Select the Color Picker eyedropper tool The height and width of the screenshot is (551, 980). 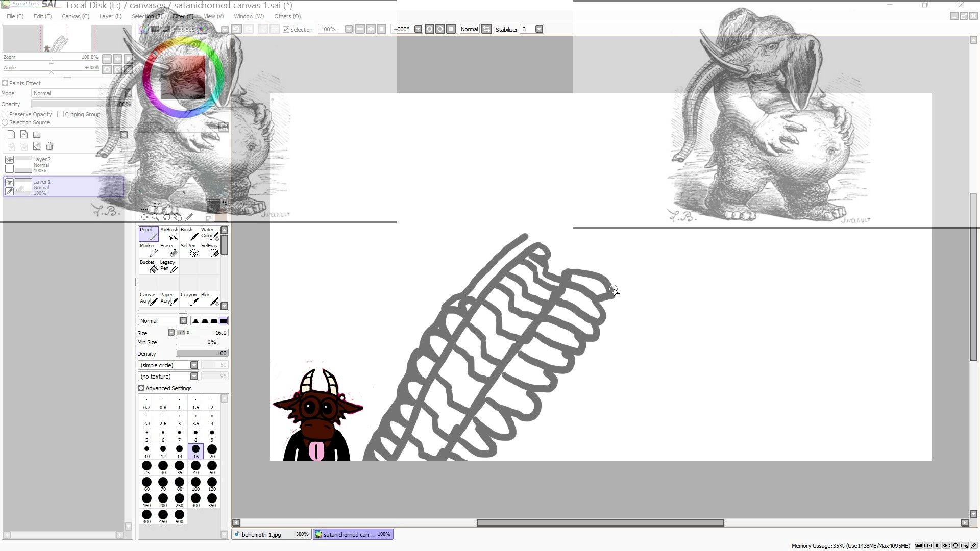[x=189, y=217]
